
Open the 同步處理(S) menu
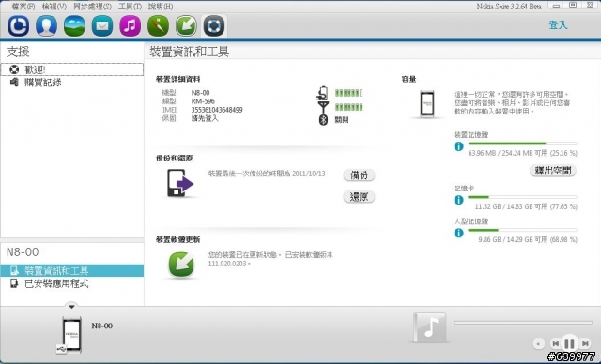click(x=92, y=7)
